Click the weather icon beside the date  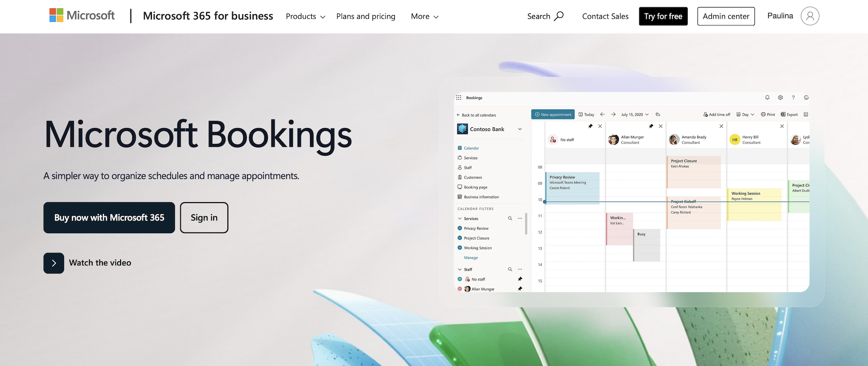pos(658,114)
